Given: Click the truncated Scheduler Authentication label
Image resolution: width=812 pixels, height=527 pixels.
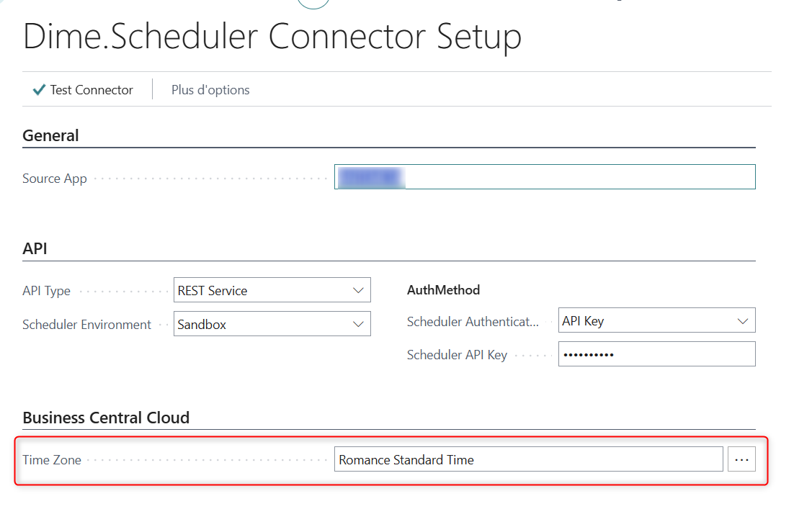Looking at the screenshot, I should tap(473, 322).
